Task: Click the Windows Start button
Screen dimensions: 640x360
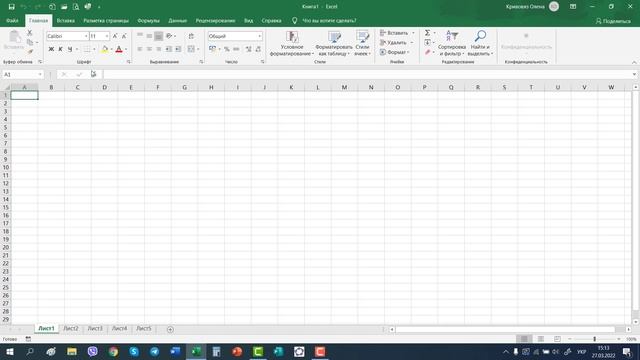Action: 9,351
